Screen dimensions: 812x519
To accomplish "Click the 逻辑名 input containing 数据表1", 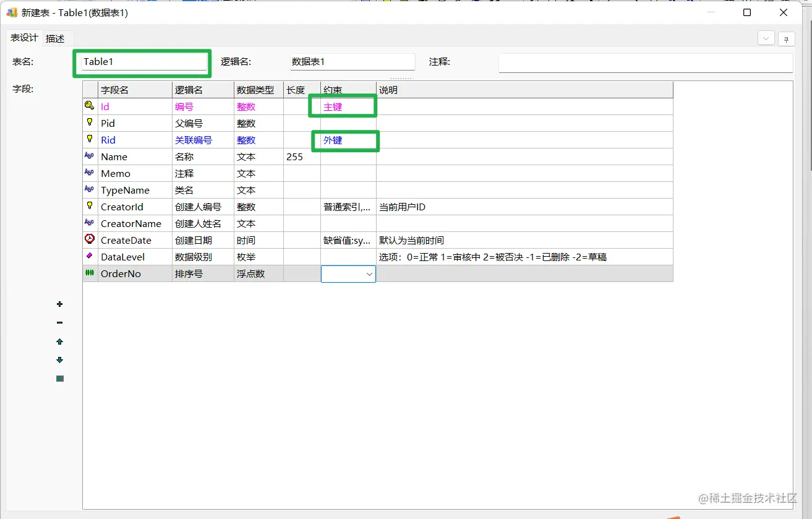I will 353,62.
